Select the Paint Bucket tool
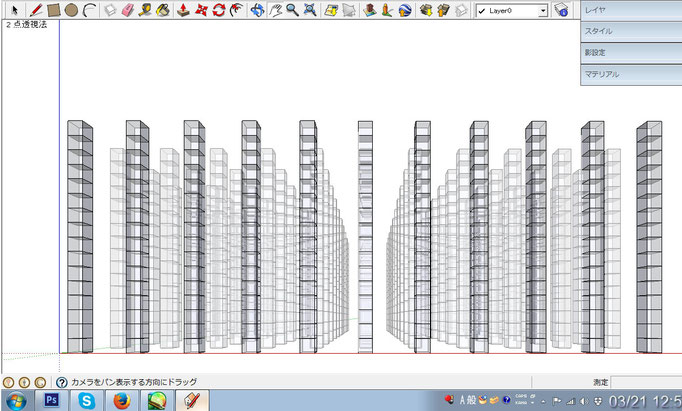Image resolution: width=682 pixels, height=411 pixels. 163,10
